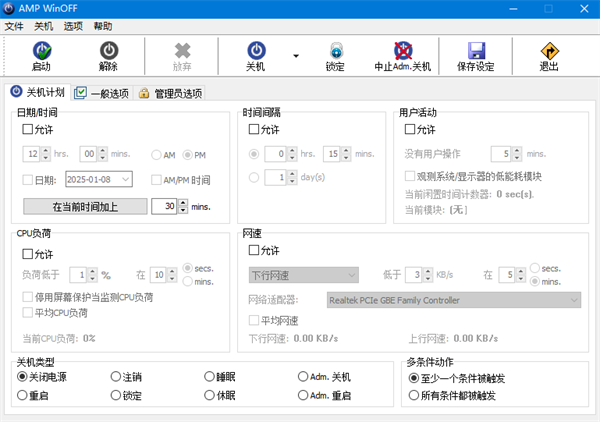Select the Adm. 关机 radio button
This screenshot has height=422, width=600.
click(303, 377)
